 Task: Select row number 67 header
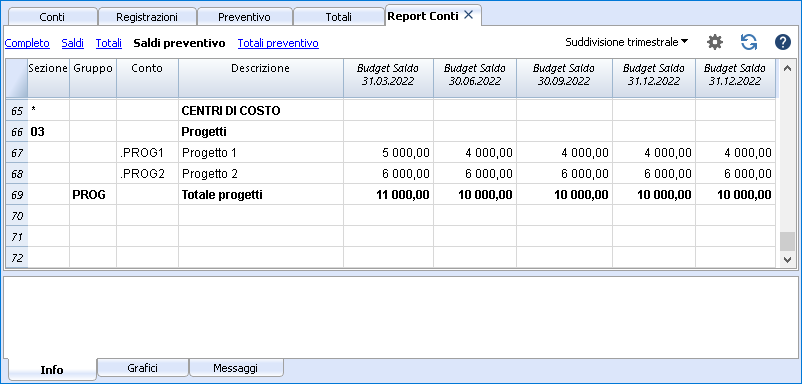point(17,153)
